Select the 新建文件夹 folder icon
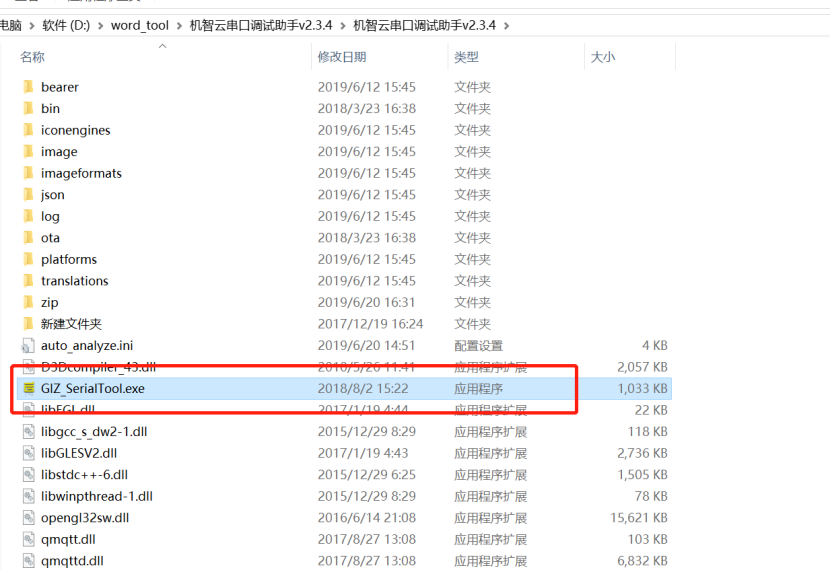830x570 pixels. [29, 324]
